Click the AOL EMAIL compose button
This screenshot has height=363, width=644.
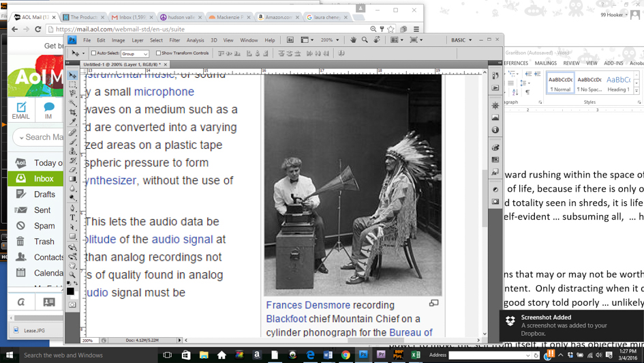[x=20, y=111]
